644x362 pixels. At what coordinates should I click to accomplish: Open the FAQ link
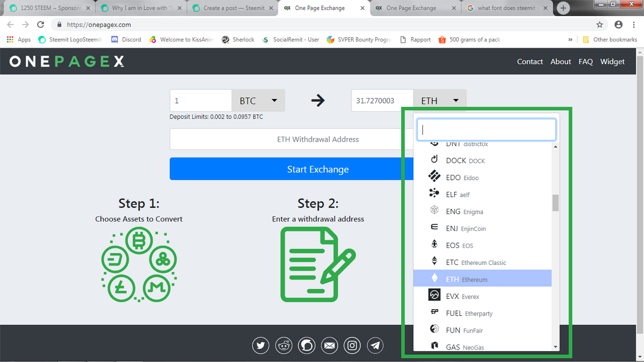tap(586, 62)
